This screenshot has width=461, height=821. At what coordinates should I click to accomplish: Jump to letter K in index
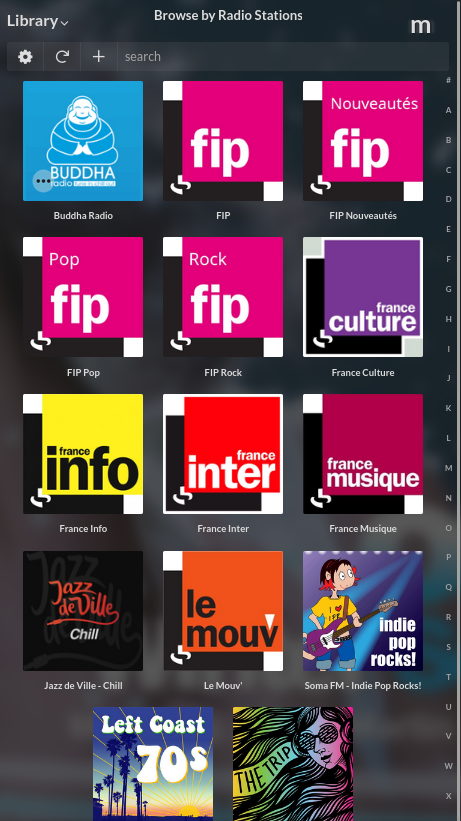448,408
